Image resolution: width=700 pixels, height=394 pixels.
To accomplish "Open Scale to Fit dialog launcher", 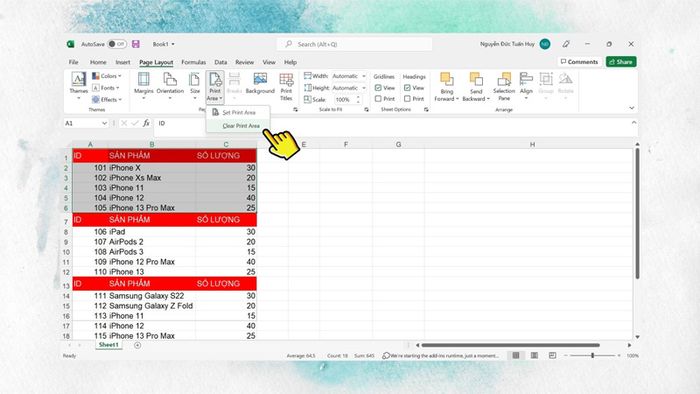I will pyautogui.click(x=367, y=109).
